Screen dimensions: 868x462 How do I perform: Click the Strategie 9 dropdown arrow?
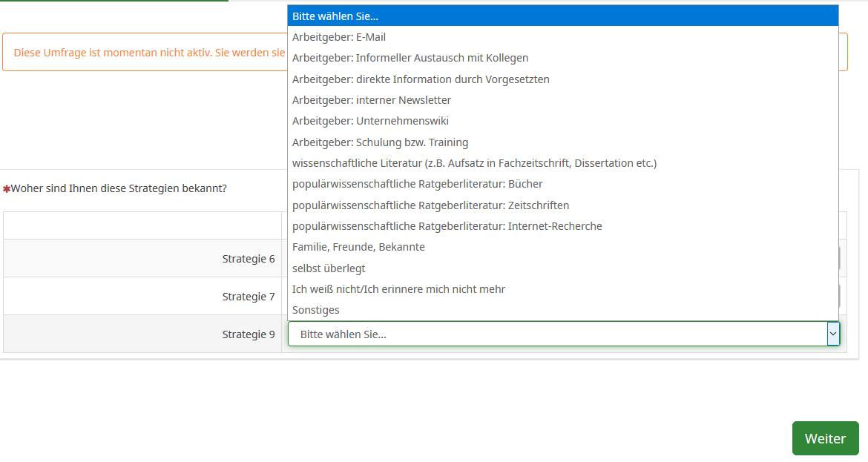[833, 334]
